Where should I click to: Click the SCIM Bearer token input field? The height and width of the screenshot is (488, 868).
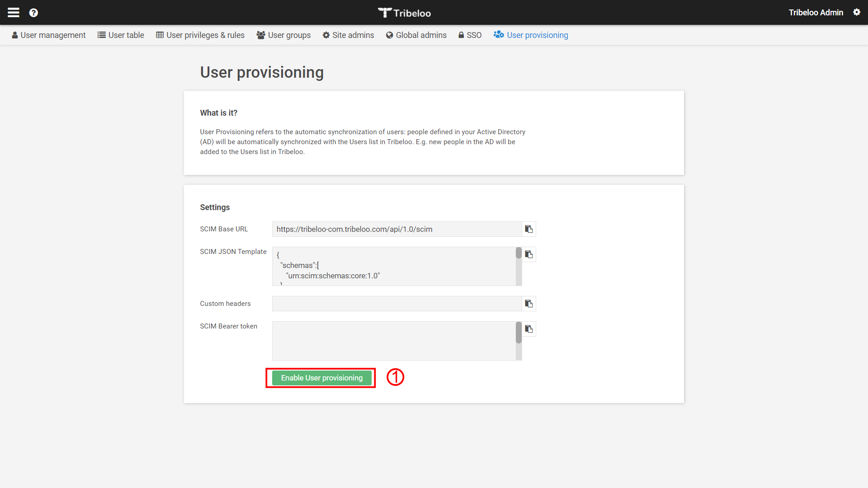coord(396,340)
